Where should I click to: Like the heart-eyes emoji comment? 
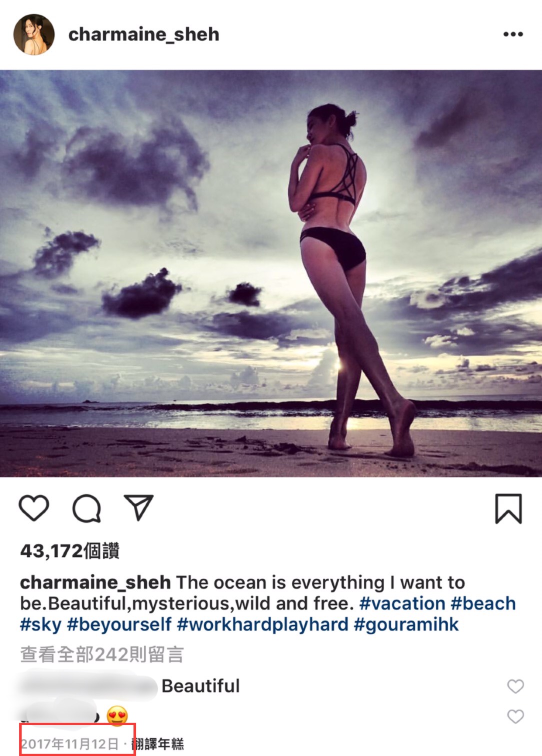coord(515,716)
